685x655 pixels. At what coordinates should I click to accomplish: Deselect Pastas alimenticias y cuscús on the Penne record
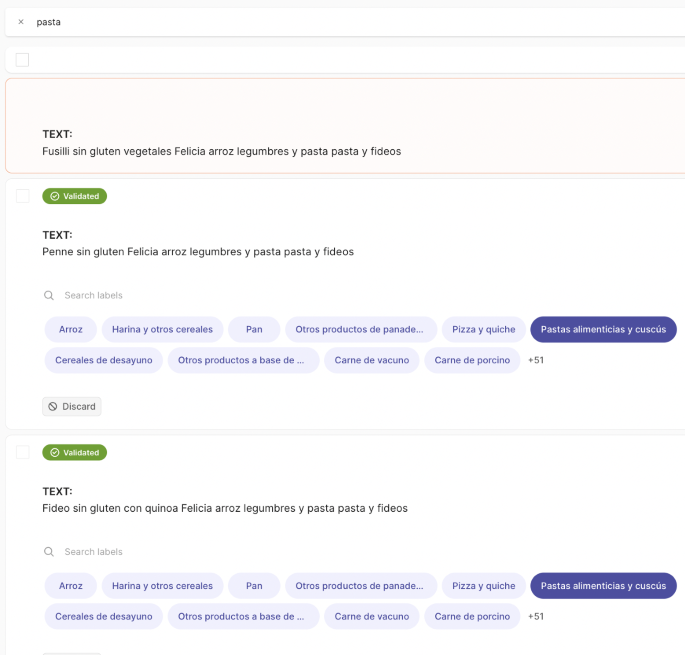pyautogui.click(x=603, y=329)
